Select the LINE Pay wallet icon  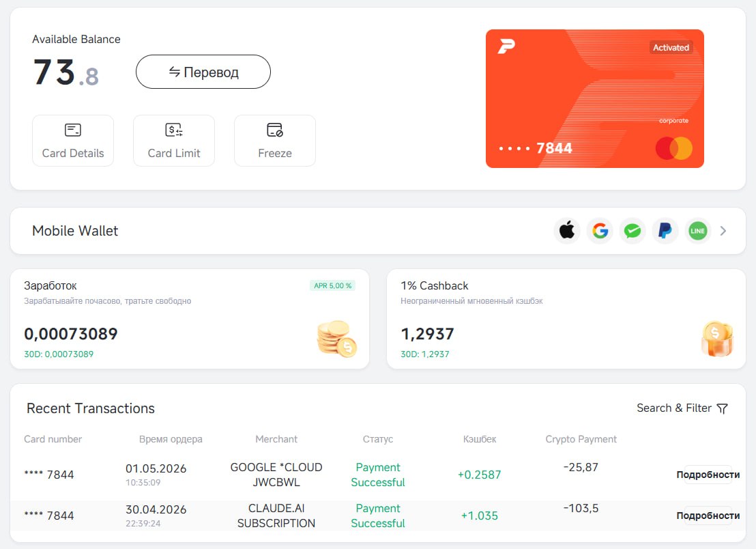697,231
